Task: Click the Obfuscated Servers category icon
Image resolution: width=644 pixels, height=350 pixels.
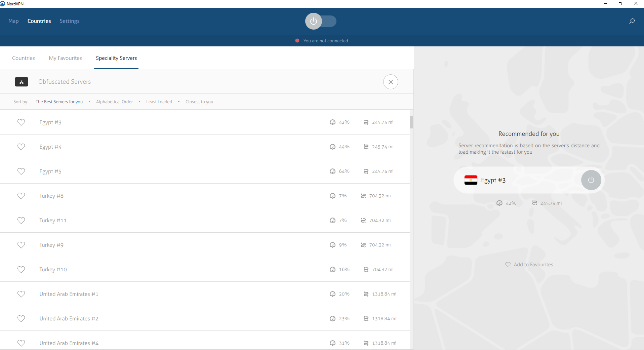Action: point(22,82)
